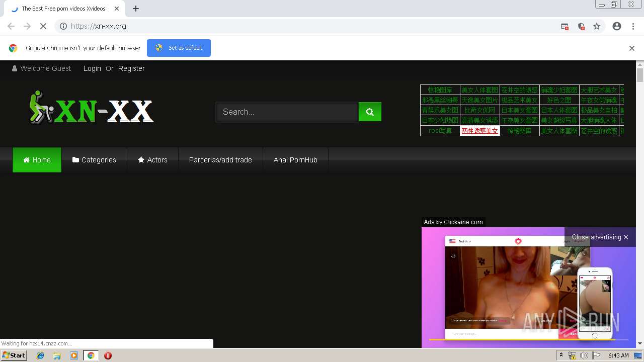Click the rosi写真 link
The height and width of the screenshot is (362, 644).
click(x=440, y=131)
